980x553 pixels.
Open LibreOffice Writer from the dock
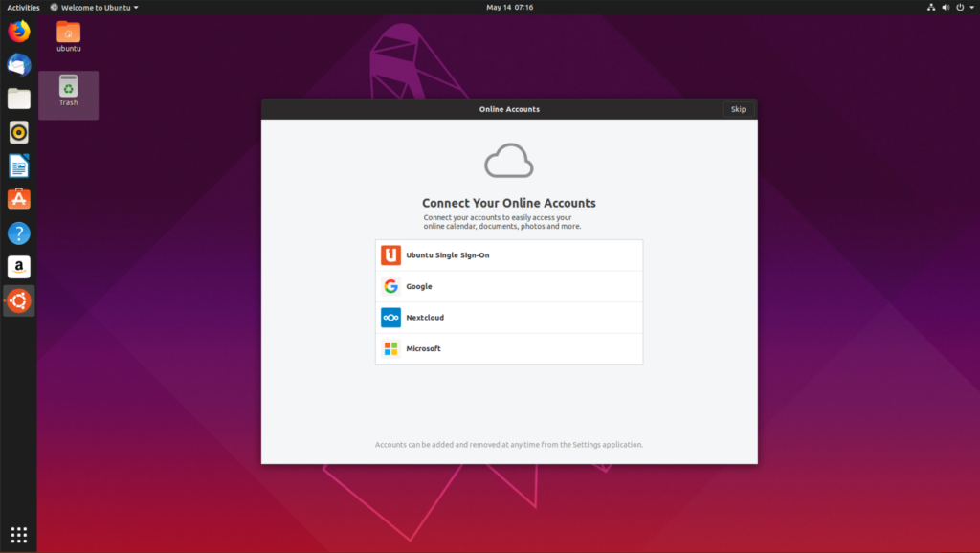coord(19,166)
